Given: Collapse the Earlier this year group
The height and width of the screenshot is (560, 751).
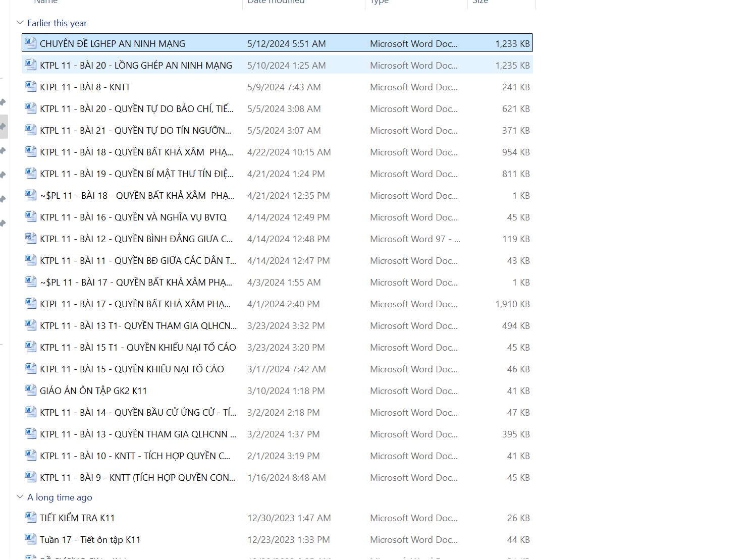Looking at the screenshot, I should point(20,23).
